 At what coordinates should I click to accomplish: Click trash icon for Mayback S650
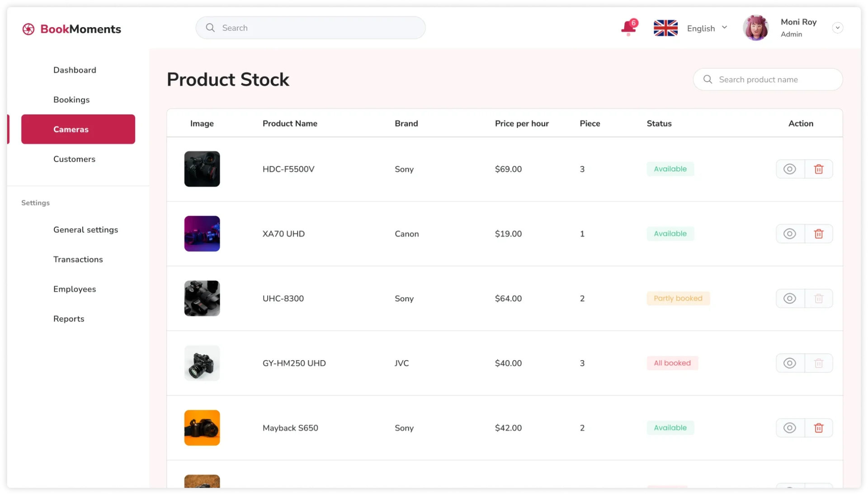click(x=818, y=428)
